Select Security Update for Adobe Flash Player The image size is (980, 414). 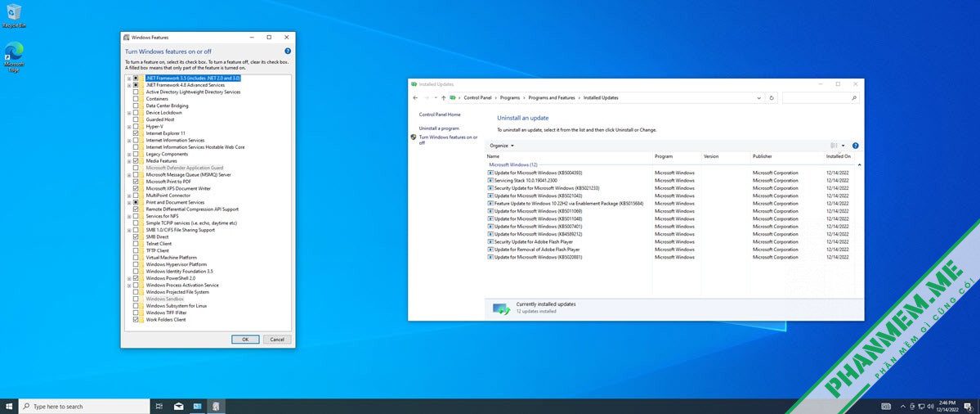(x=669, y=242)
